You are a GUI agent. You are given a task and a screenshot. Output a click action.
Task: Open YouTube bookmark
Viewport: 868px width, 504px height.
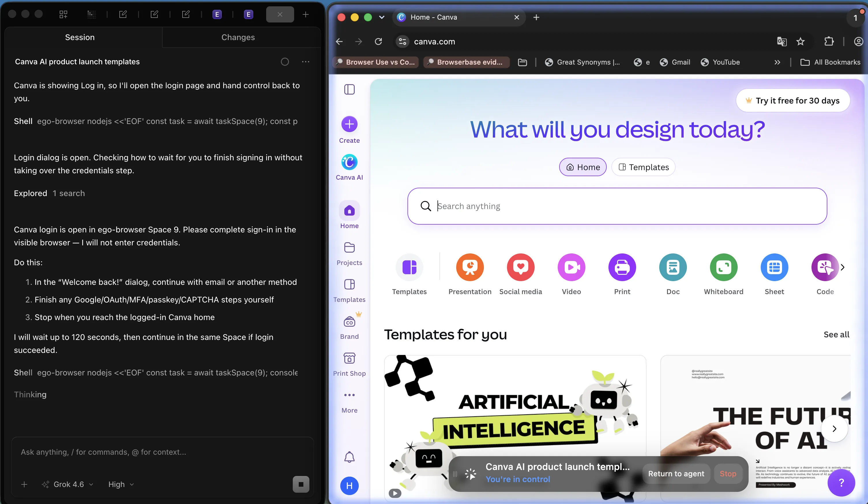720,62
